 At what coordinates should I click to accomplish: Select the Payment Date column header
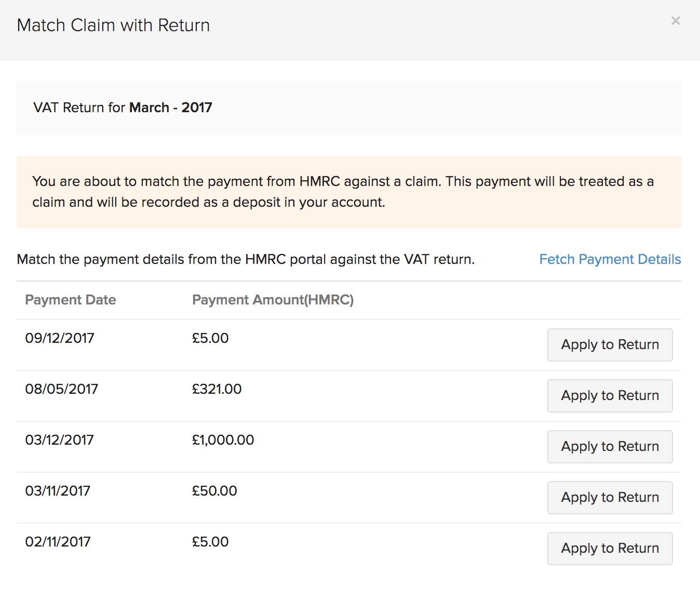[70, 300]
